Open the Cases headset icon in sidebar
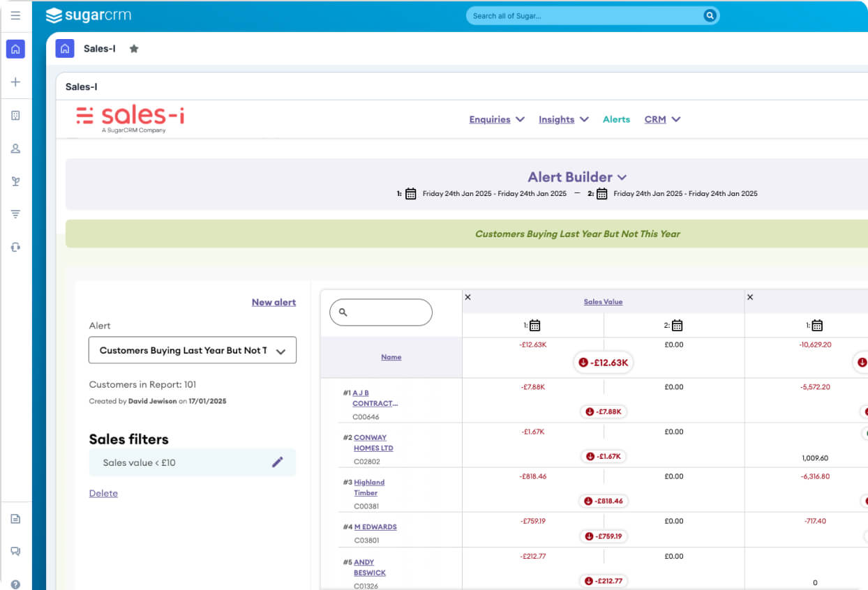The height and width of the screenshot is (590, 868). tap(15, 247)
